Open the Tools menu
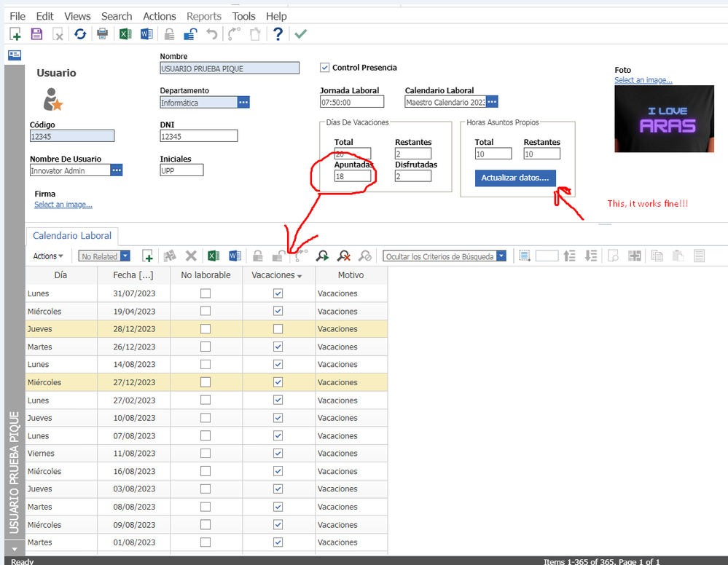728x565 pixels. [243, 16]
